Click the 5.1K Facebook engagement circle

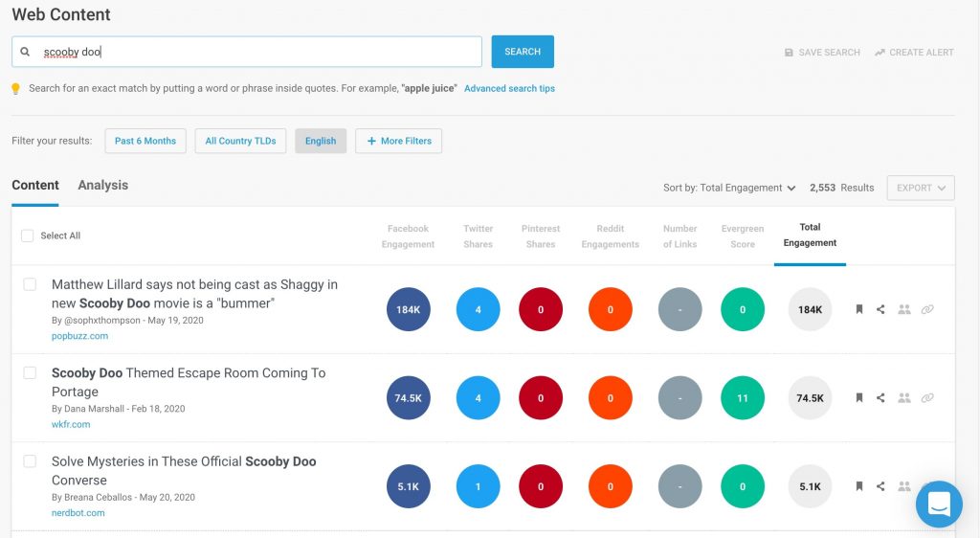point(408,486)
